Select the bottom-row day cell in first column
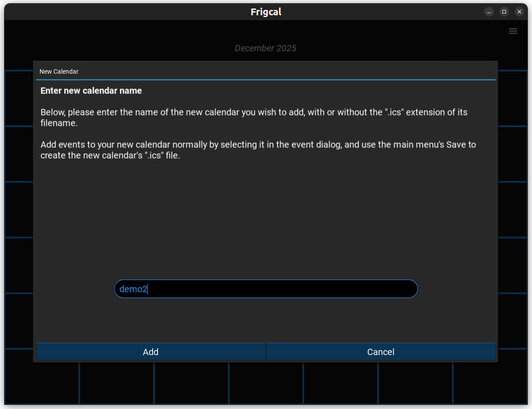This screenshot has width=532, height=409. click(42, 383)
